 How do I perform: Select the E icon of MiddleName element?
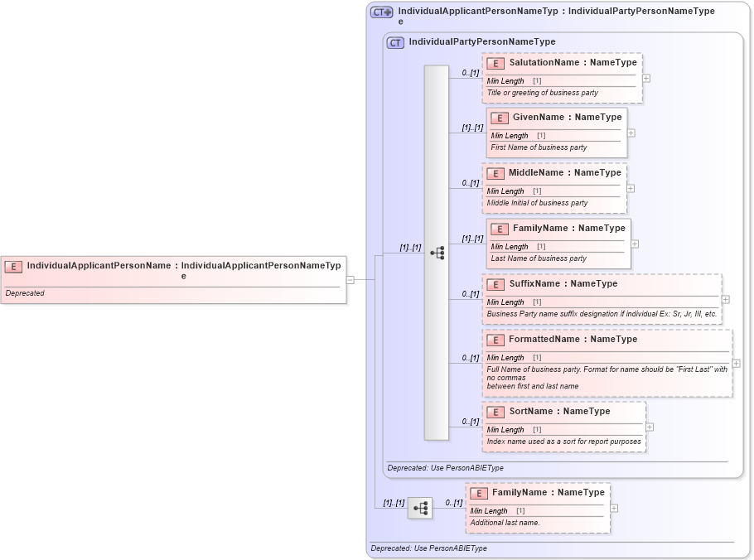point(496,173)
